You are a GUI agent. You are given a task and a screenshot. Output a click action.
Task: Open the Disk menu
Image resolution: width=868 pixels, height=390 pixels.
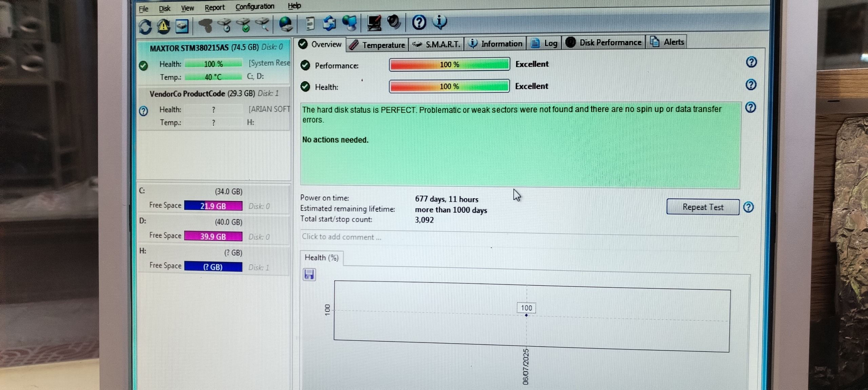point(164,8)
